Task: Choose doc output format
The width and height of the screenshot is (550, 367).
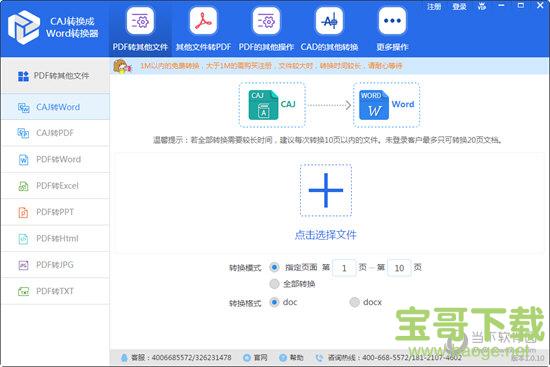Action: coord(274,302)
